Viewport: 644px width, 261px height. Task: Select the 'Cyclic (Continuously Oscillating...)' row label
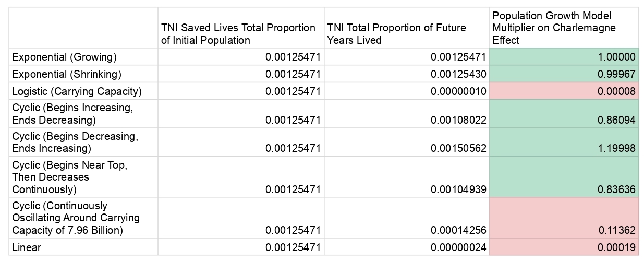click(x=76, y=218)
